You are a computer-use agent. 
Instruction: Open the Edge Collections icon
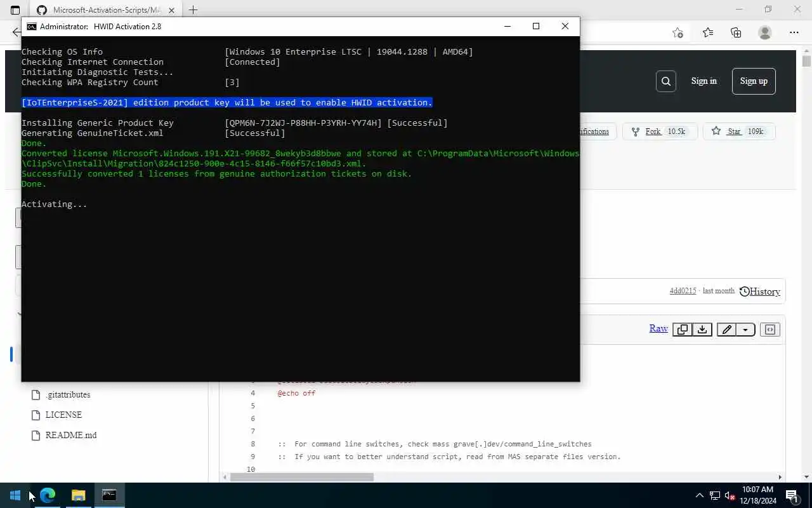(x=736, y=32)
